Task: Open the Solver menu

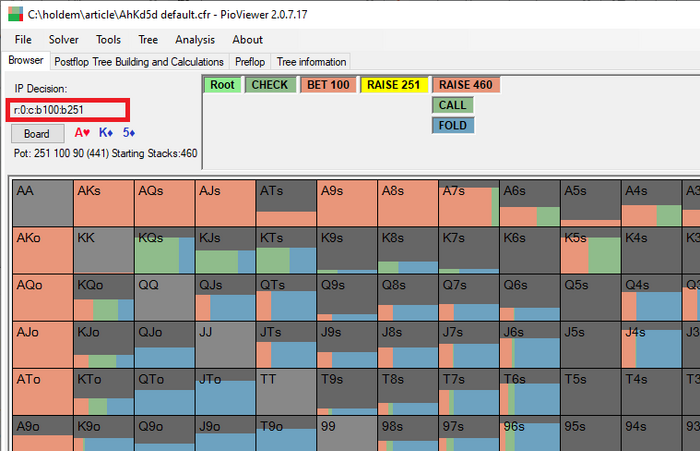Action: [x=63, y=40]
